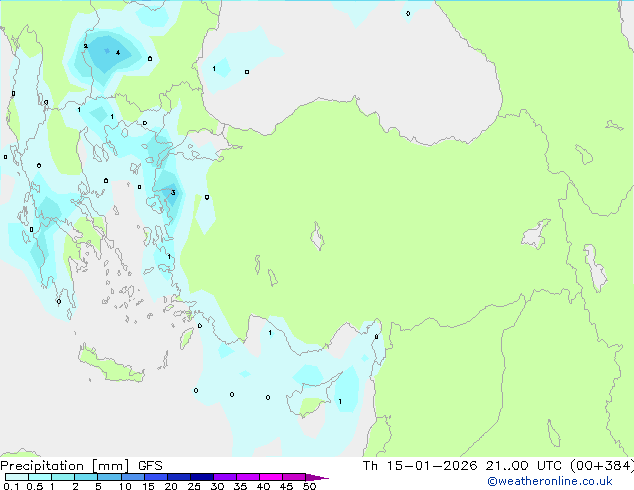634x490 pixels.
Task: Select the legend swatch between 2 and 5
Action: tap(86, 477)
